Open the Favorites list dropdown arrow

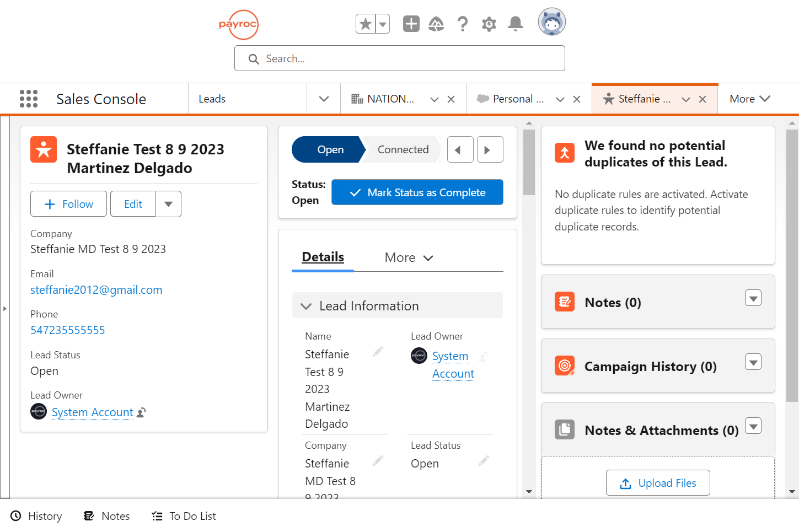tap(383, 24)
